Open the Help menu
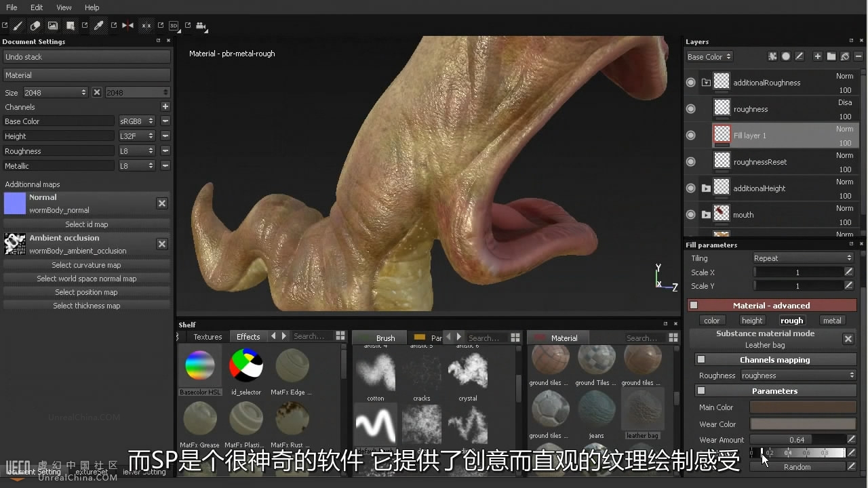This screenshot has width=868, height=488. pos(92,7)
